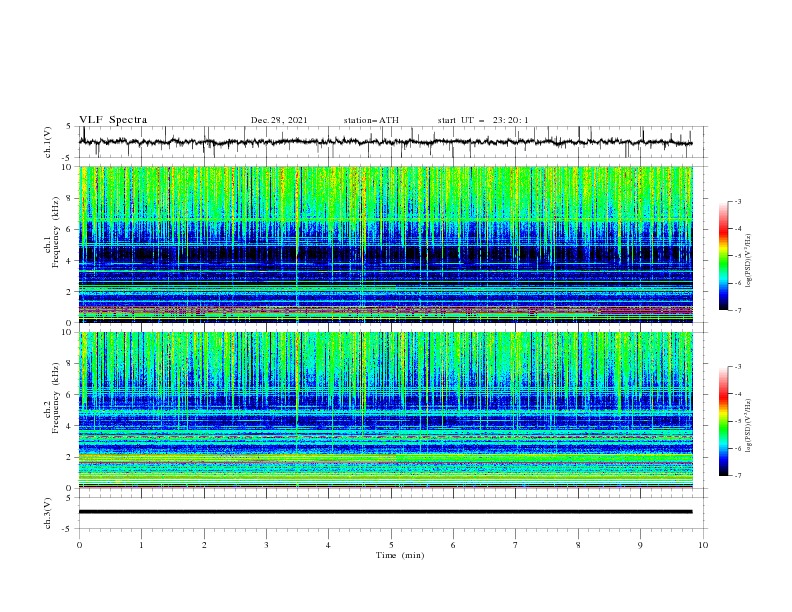Click the "-7" label on ch.2 color bar
Viewport: 792px width, 612px height.
point(738,475)
